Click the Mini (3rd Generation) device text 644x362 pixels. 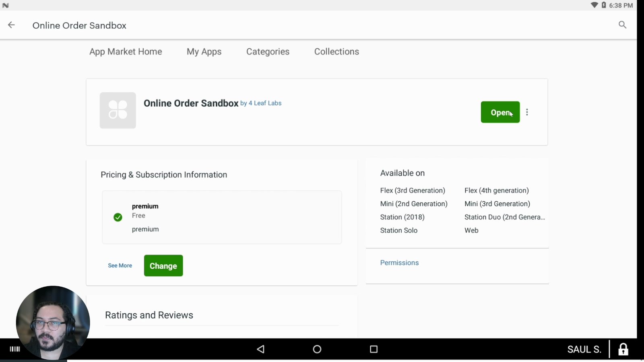(497, 204)
